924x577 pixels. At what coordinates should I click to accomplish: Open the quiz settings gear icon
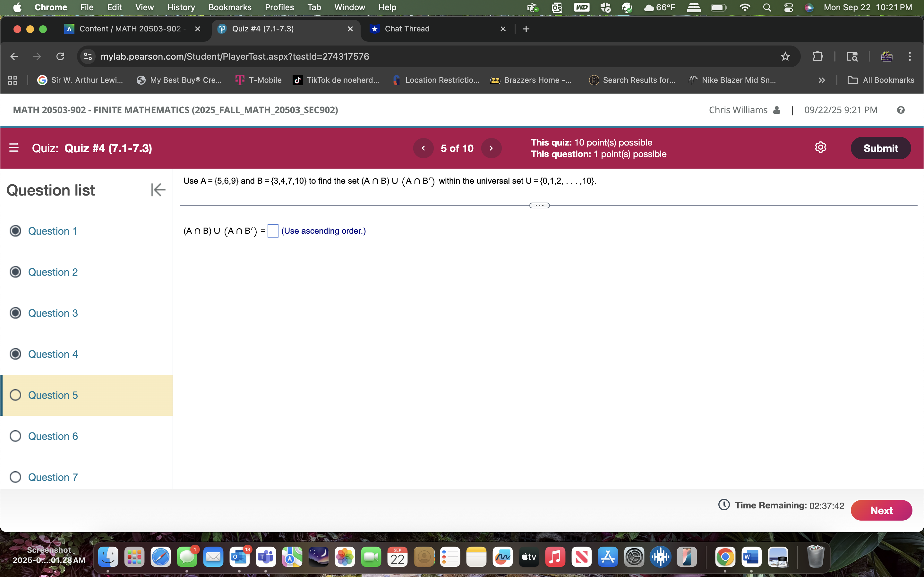pyautogui.click(x=820, y=147)
